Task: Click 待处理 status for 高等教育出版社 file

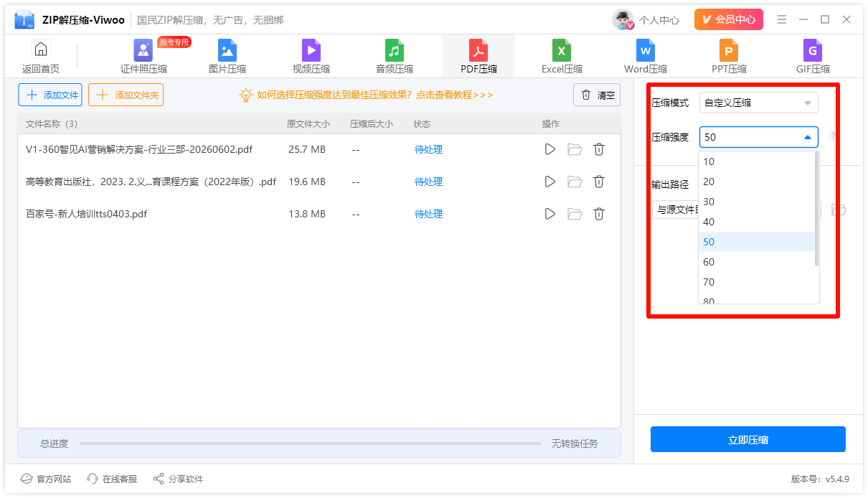Action: tap(428, 182)
